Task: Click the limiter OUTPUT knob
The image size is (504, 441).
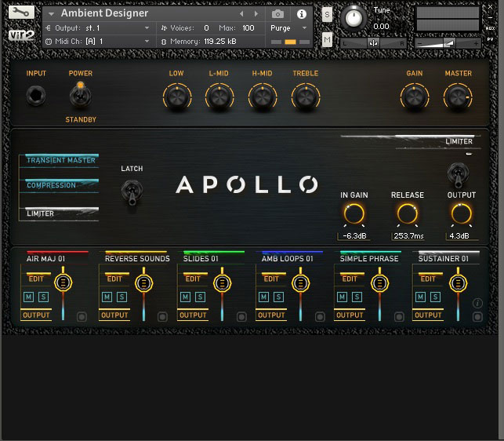Action: coord(461,214)
